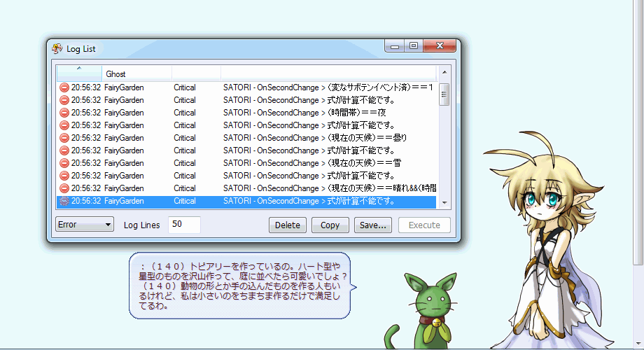The image size is (644, 350).
Task: Click the Execute button
Action: [424, 225]
